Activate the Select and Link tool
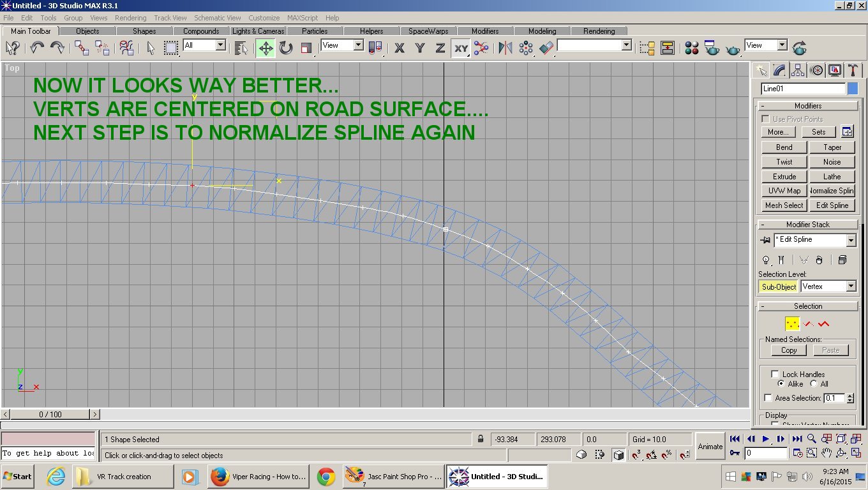868x490 pixels. pos(82,48)
